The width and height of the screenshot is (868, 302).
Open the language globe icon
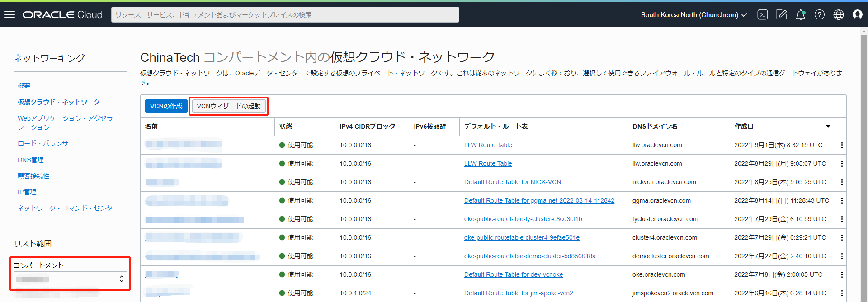839,14
